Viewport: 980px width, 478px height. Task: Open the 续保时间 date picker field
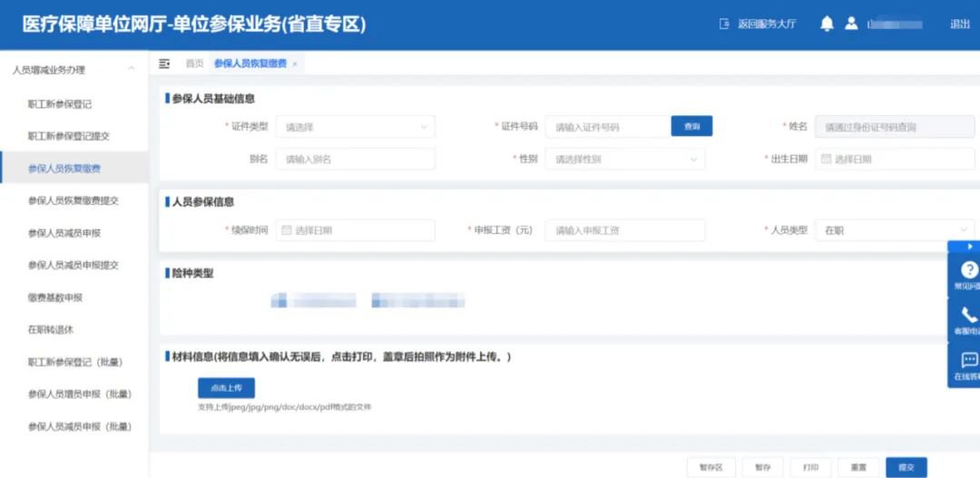355,230
